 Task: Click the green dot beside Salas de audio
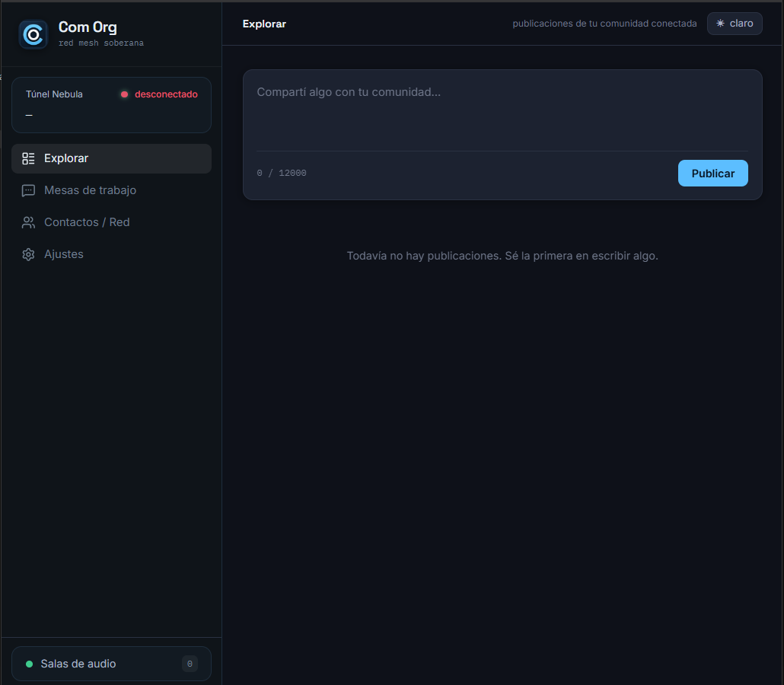point(30,664)
